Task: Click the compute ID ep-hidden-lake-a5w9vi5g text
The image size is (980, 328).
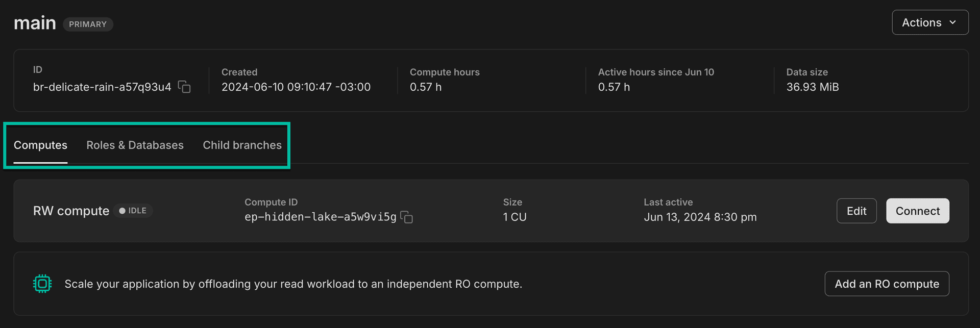Action: pyautogui.click(x=320, y=217)
